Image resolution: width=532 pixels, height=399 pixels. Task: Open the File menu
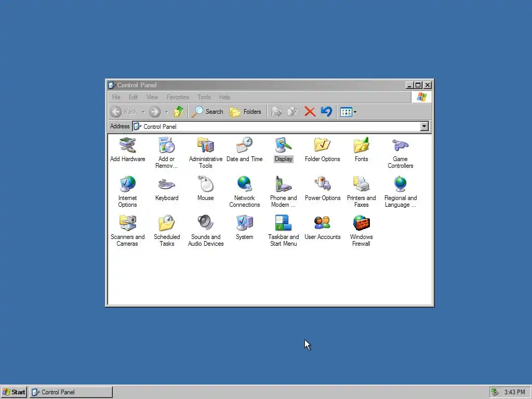[x=116, y=97]
